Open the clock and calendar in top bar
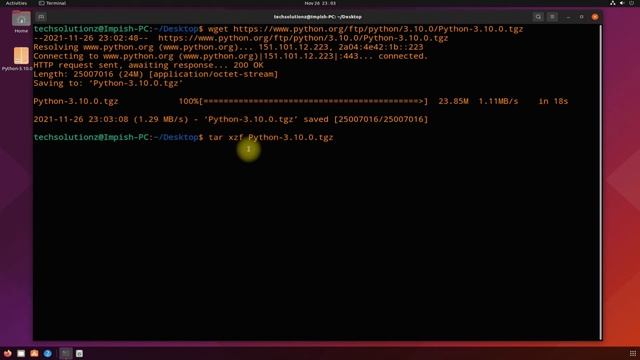 (x=320, y=3)
